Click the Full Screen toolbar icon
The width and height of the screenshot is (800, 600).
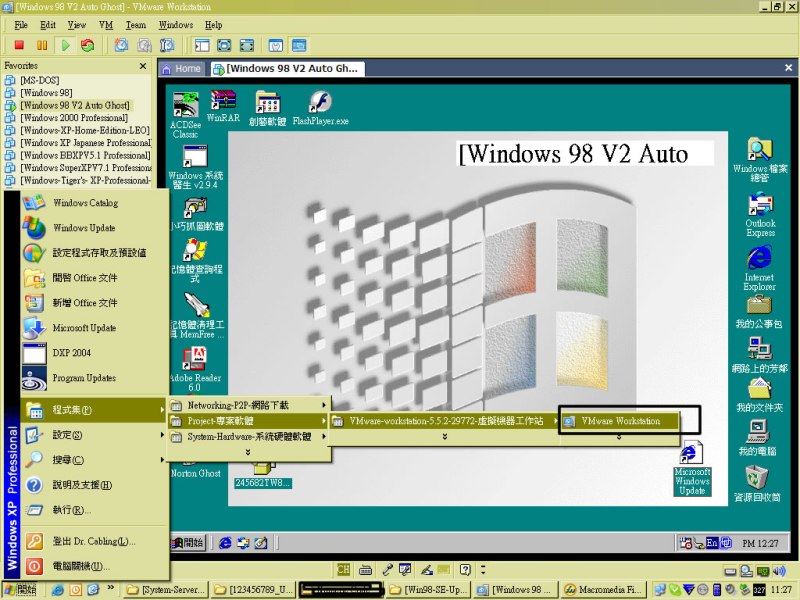[x=224, y=45]
